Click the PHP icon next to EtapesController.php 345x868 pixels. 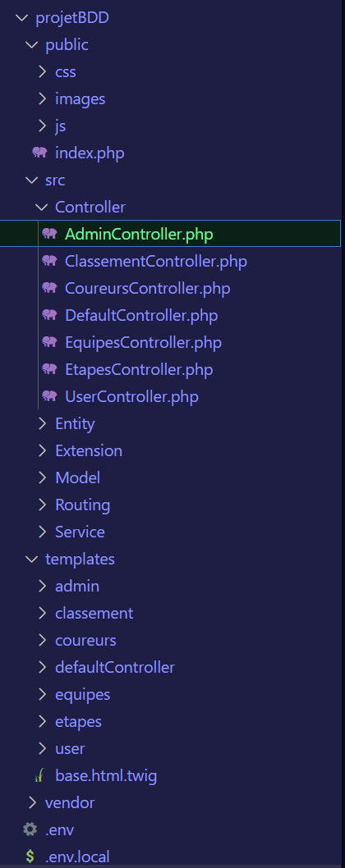pos(49,369)
